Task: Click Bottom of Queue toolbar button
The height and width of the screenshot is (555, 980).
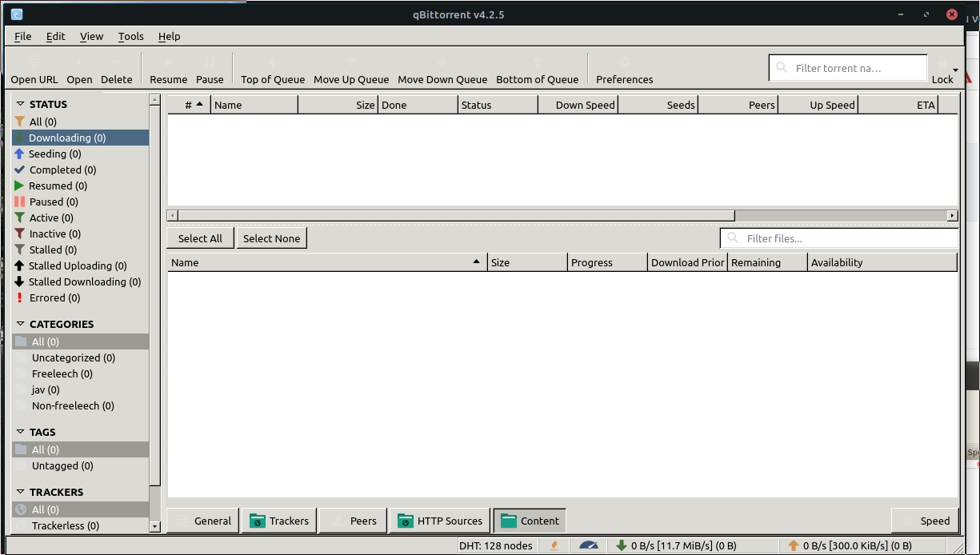Action: [x=538, y=70]
